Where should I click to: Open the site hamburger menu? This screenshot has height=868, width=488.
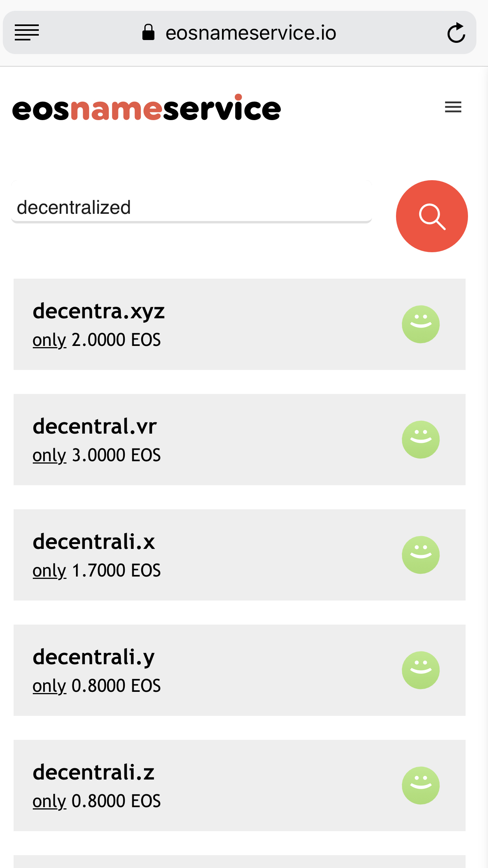pyautogui.click(x=453, y=107)
